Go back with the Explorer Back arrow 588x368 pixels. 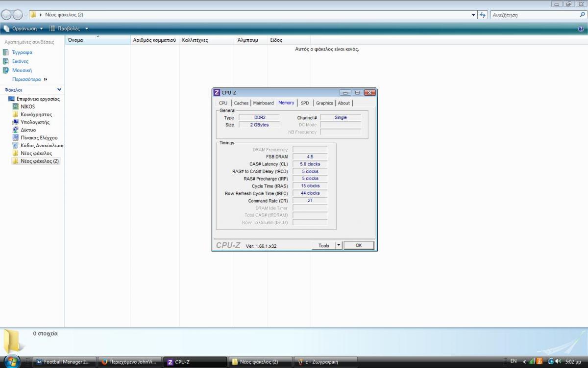point(6,15)
